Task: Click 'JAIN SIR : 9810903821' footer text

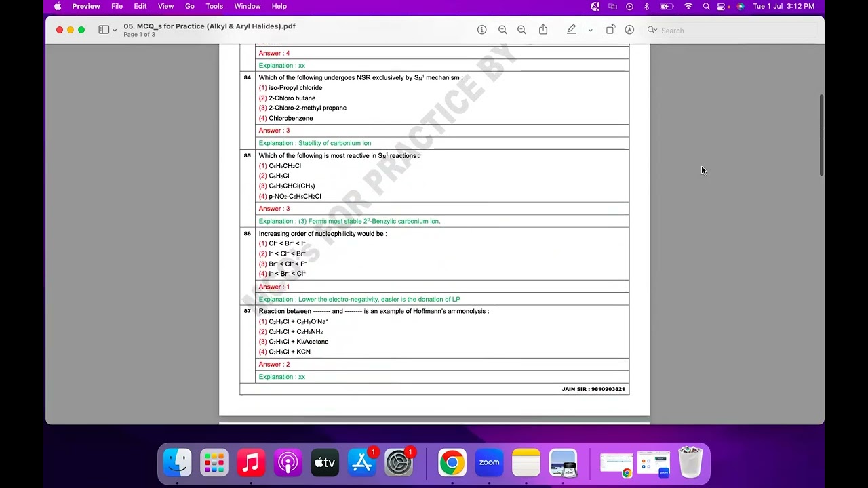Action: 593,389
